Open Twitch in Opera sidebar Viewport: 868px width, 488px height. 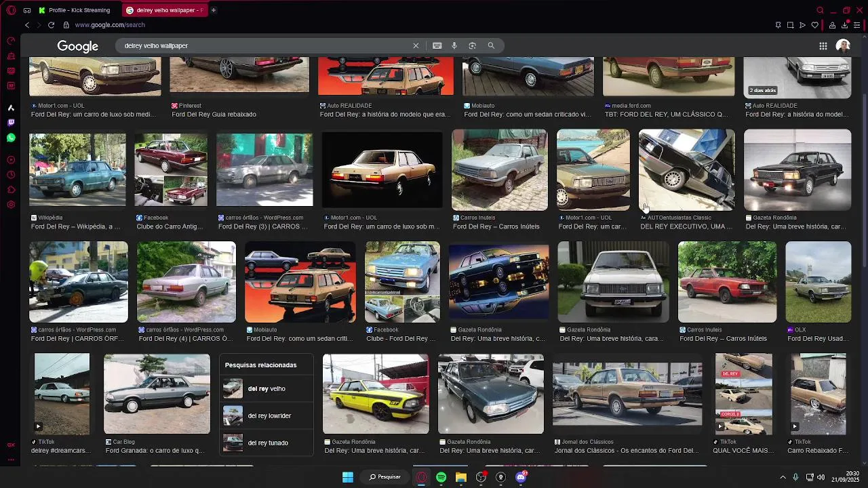(x=11, y=123)
